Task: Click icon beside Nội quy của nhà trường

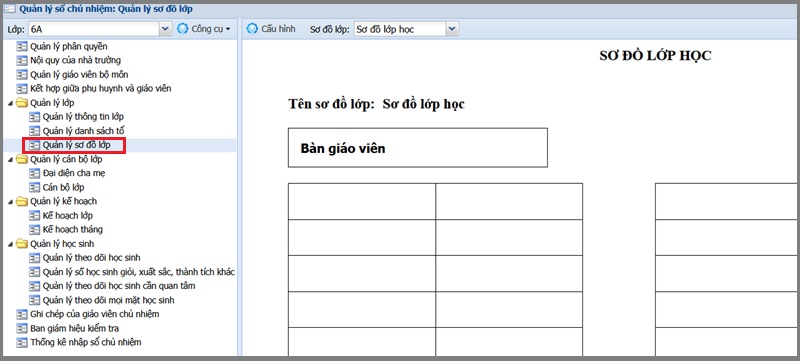Action: coord(21,60)
